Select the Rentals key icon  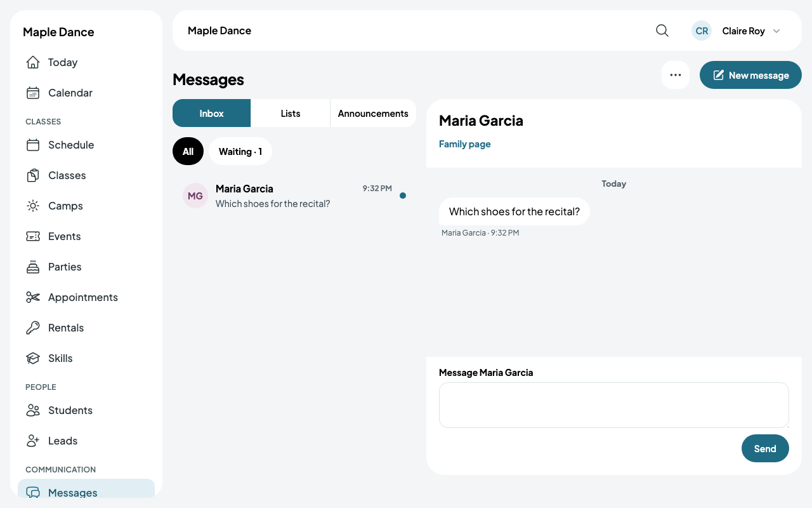[33, 328]
